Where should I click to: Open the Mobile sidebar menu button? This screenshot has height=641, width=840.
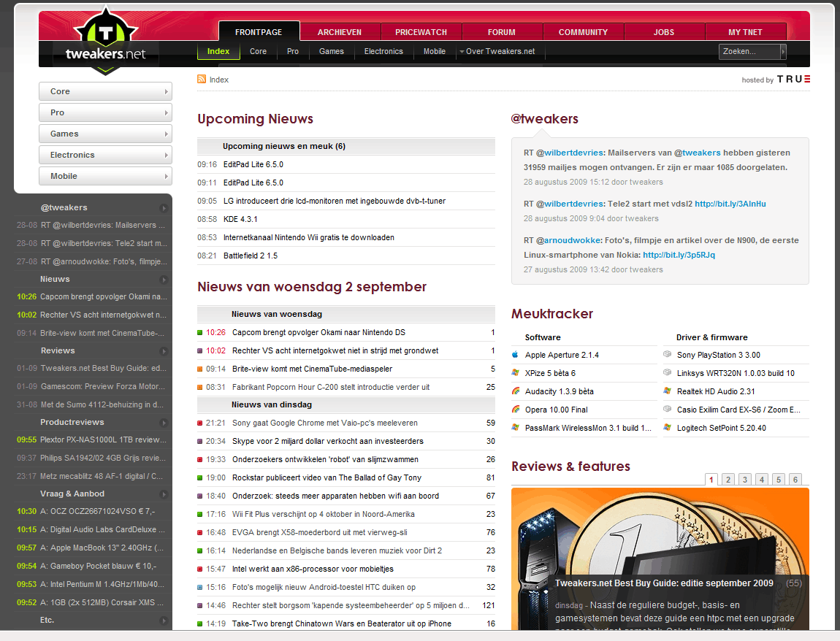(105, 176)
